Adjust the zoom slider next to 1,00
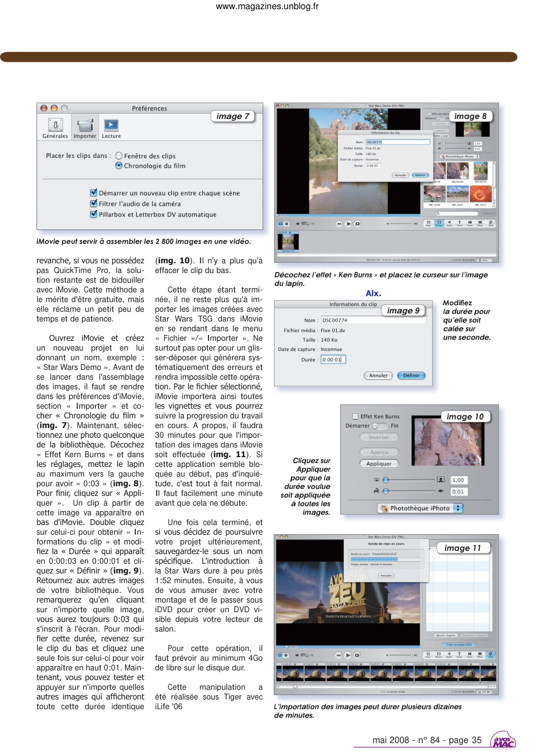 (x=408, y=480)
